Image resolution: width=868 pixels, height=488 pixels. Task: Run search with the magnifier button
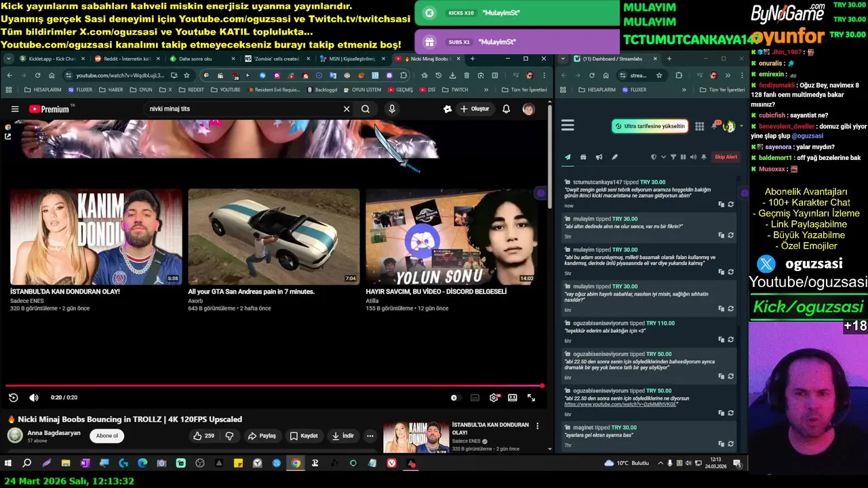tap(366, 109)
